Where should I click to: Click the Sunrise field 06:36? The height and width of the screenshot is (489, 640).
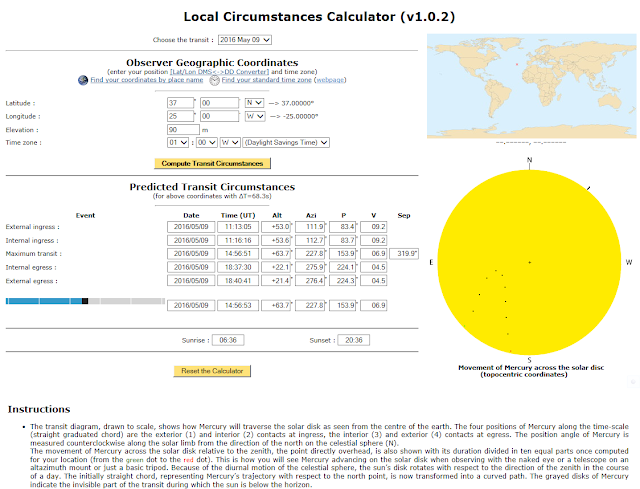pos(228,340)
